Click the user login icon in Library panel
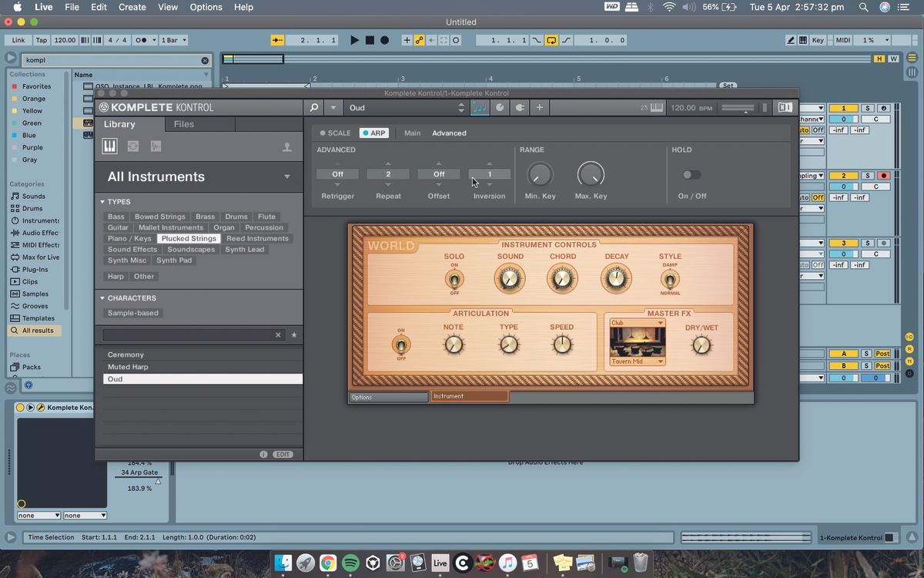The height and width of the screenshot is (578, 924). click(x=286, y=148)
